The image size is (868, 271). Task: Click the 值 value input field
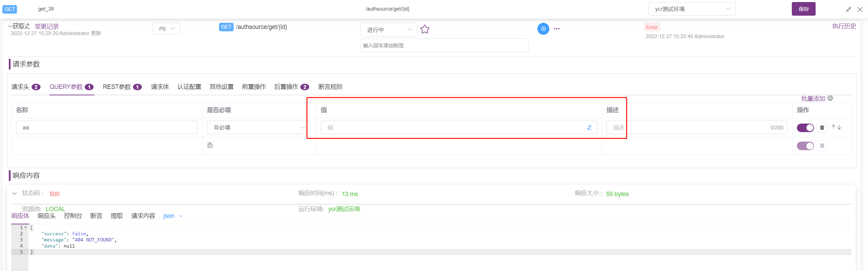(x=459, y=127)
